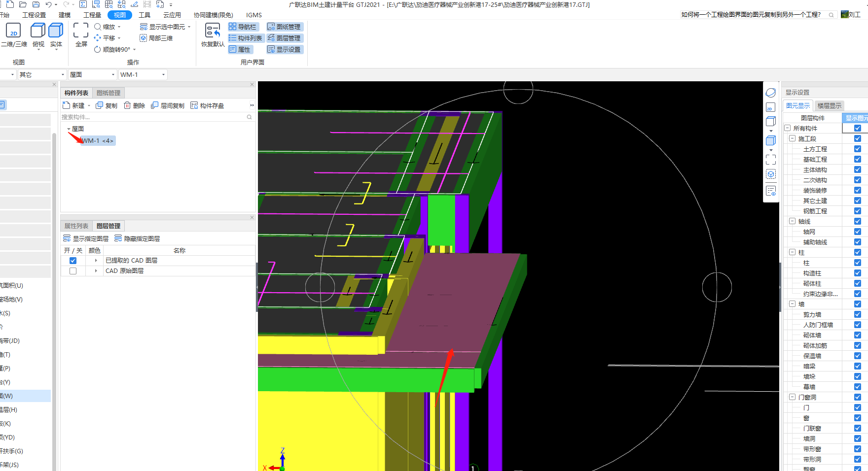
Task: Click 隐藏指定图层 button
Action: (x=137, y=238)
